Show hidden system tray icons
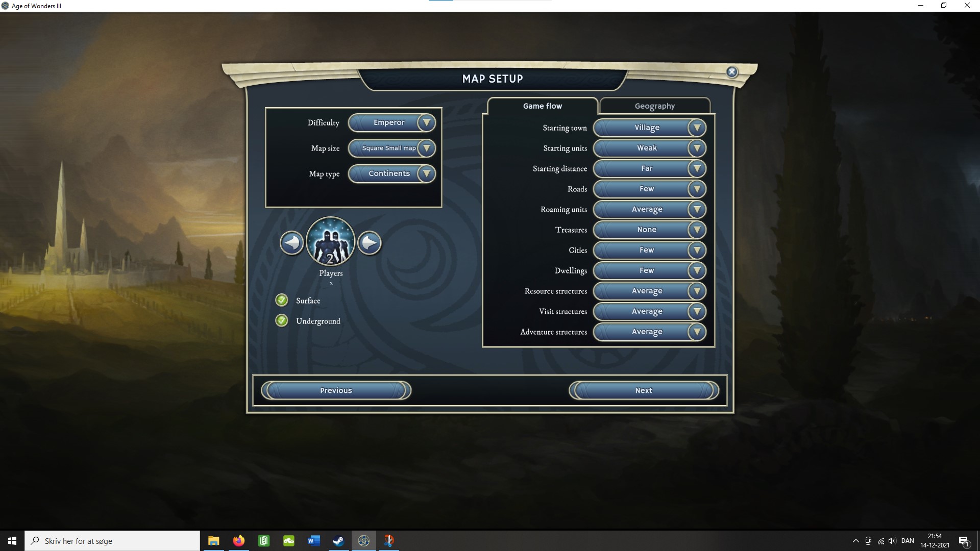 tap(856, 541)
